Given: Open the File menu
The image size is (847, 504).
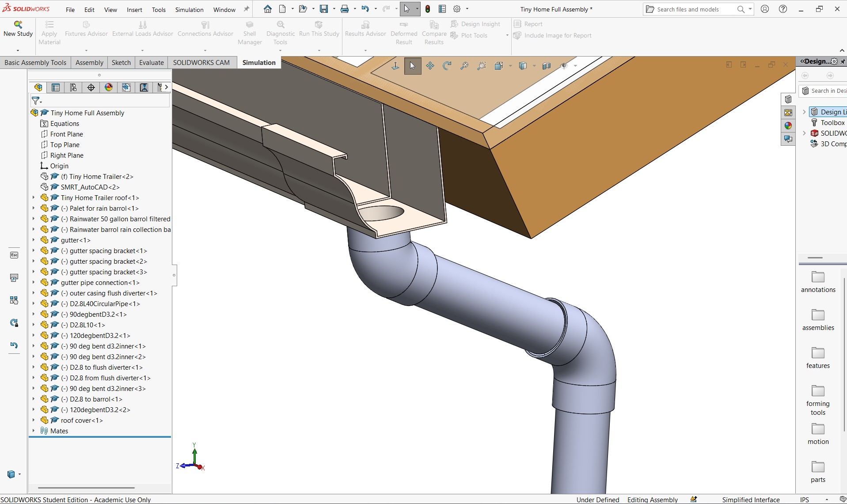Looking at the screenshot, I should pos(70,10).
